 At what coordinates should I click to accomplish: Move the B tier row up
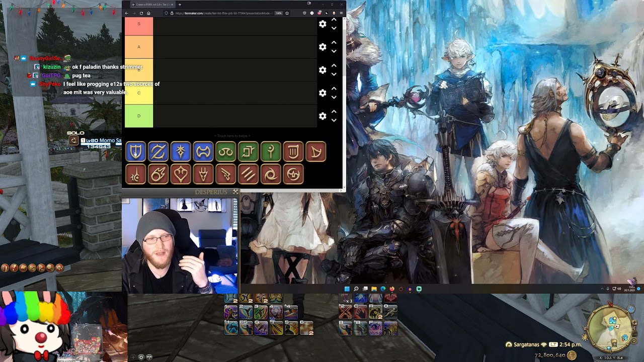pos(334,66)
